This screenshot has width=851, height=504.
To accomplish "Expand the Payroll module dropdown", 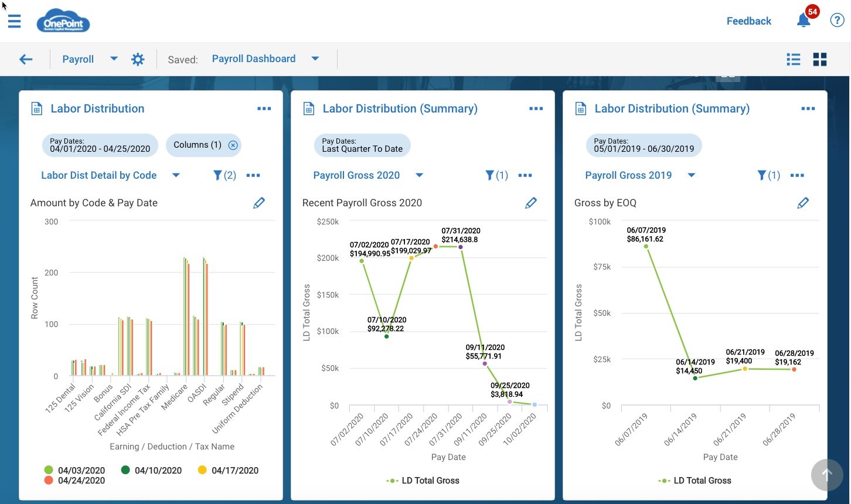I will [114, 59].
